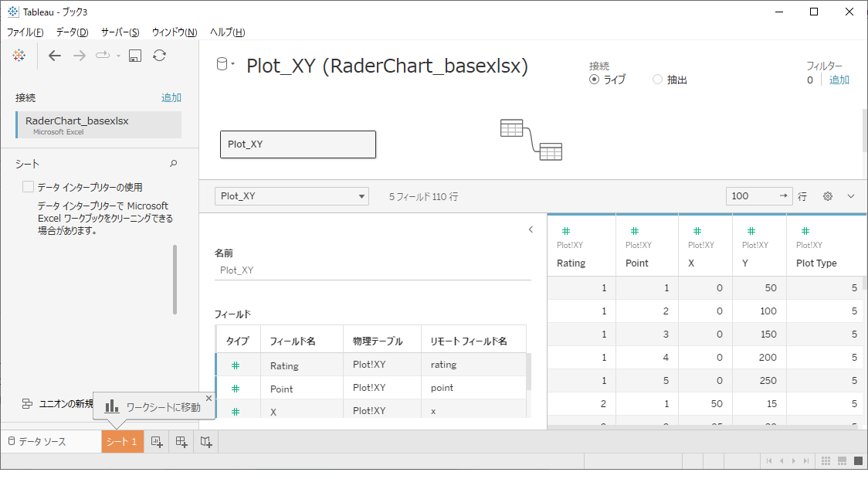Click the row count field showing 100

[x=751, y=196]
